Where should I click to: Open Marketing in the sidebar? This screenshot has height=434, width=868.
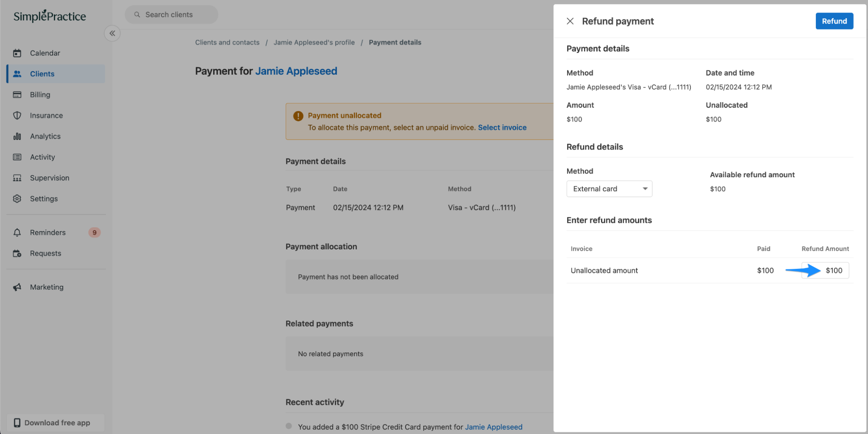(x=56, y=287)
